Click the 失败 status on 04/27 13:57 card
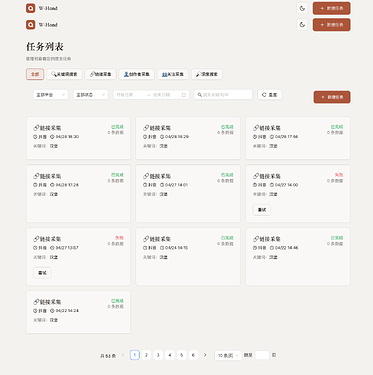Viewport: 373px width, 375px height. [x=119, y=238]
